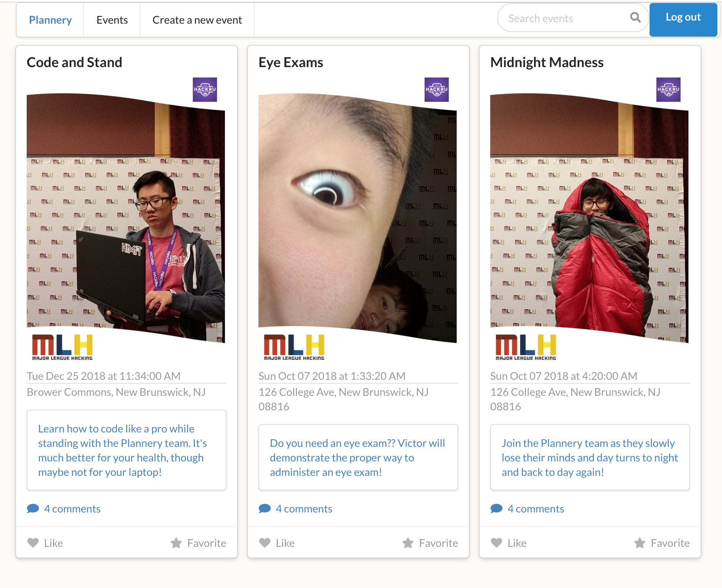Click the star icon on Code and Stand
This screenshot has height=588, width=722.
click(x=176, y=543)
